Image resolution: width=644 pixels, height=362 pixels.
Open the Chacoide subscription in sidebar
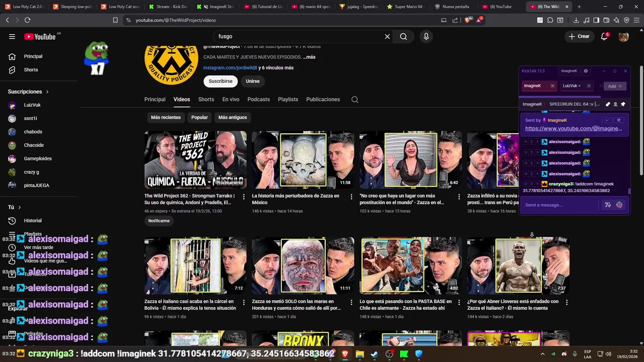click(33, 145)
